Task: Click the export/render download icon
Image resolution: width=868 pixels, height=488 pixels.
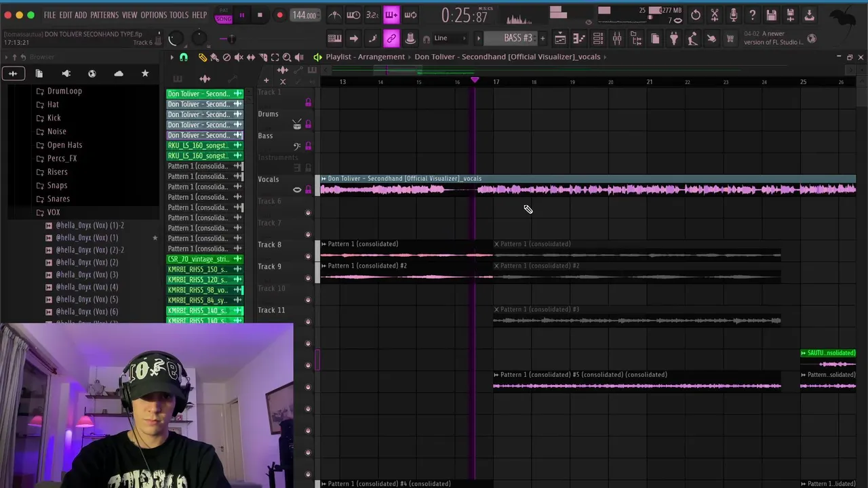Action: pos(809,15)
